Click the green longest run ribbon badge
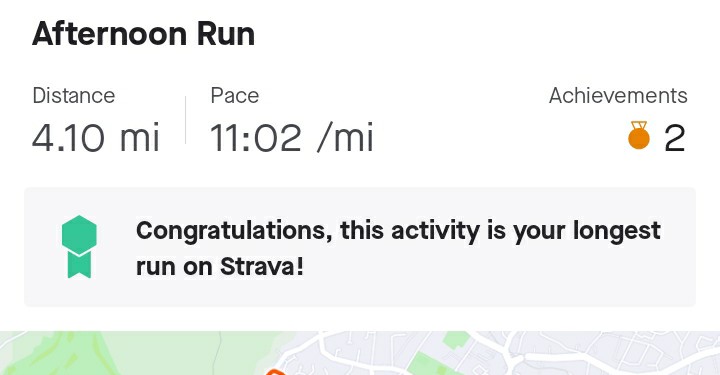This screenshot has width=720, height=375. pos(79,247)
